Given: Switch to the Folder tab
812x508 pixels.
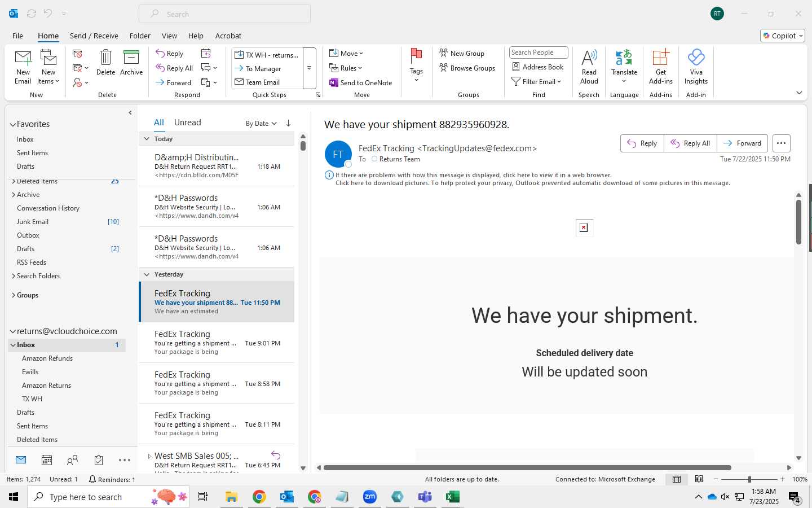Looking at the screenshot, I should coord(140,36).
